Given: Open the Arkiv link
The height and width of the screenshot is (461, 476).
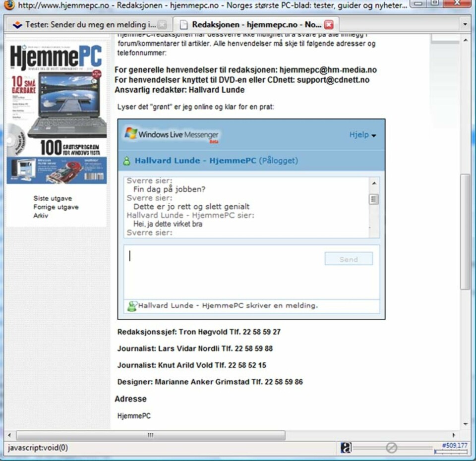Looking at the screenshot, I should pos(41,216).
